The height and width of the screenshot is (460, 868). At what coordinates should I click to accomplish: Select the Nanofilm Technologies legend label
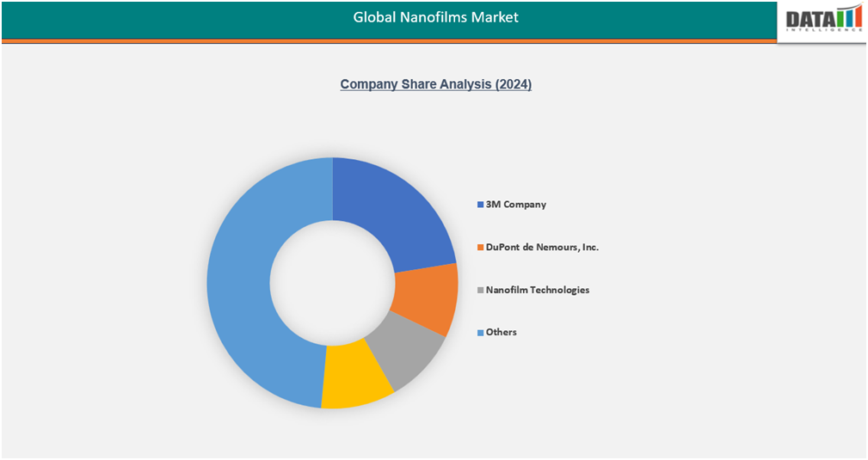coord(538,290)
